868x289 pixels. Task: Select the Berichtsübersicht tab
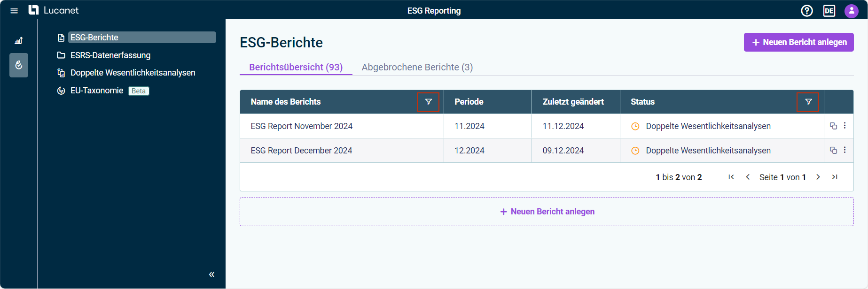(296, 67)
